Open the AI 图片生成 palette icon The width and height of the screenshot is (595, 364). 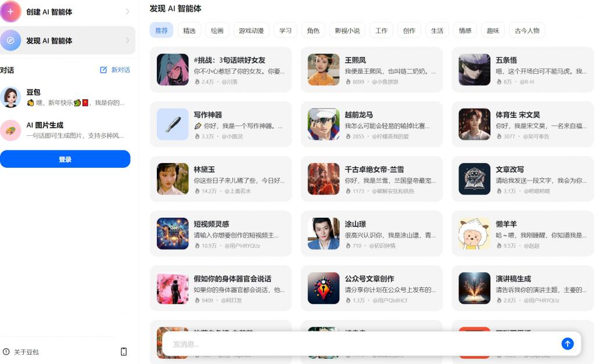click(10, 130)
